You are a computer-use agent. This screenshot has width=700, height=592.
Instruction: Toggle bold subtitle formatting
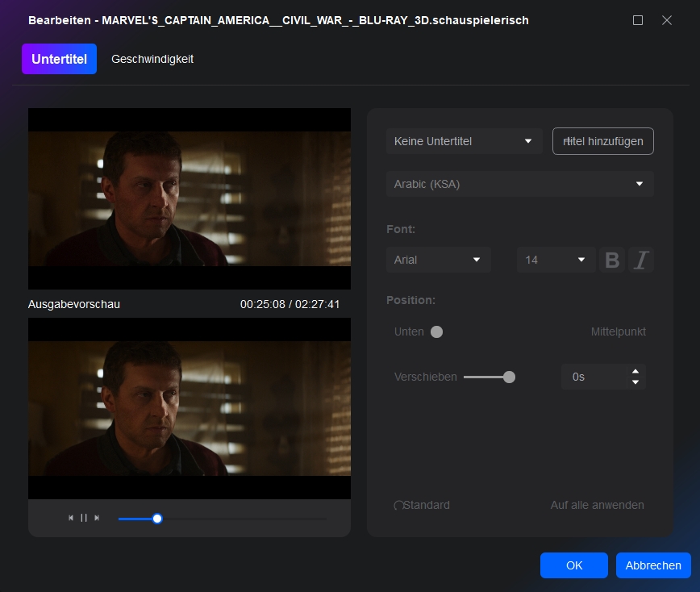tap(612, 260)
